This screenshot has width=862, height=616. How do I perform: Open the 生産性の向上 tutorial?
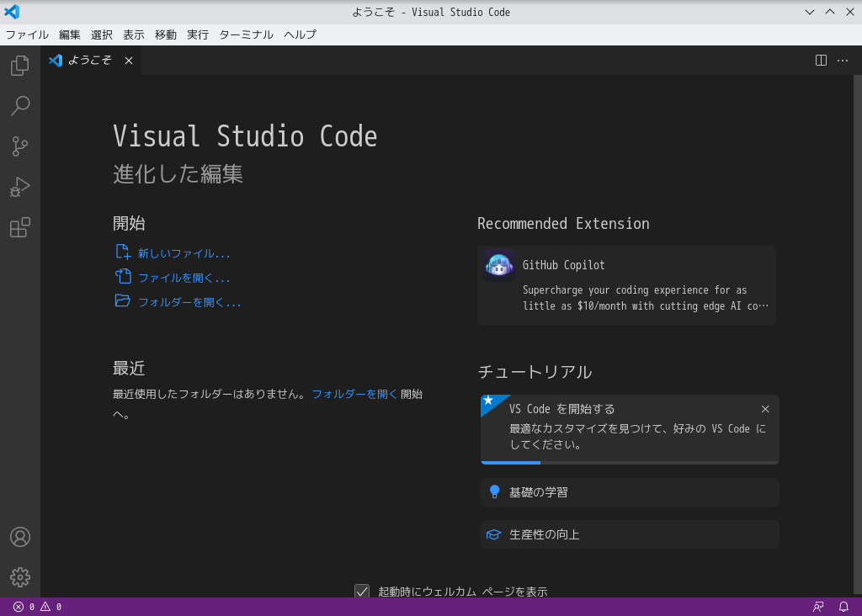[x=630, y=534]
